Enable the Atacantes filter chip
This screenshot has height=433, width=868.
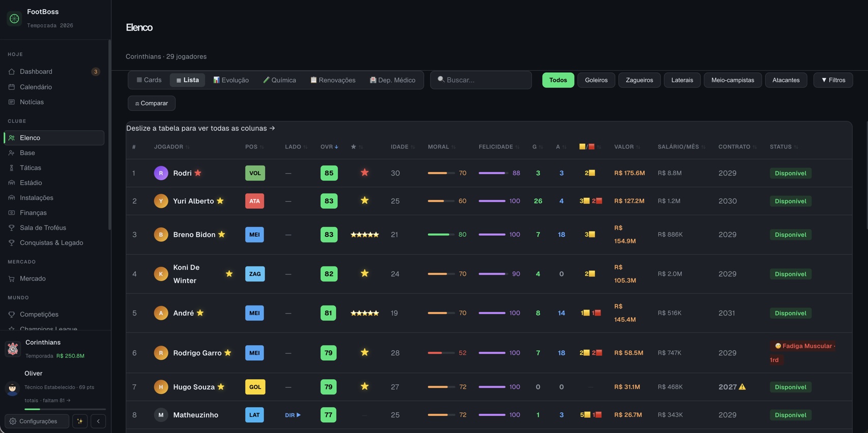click(786, 80)
